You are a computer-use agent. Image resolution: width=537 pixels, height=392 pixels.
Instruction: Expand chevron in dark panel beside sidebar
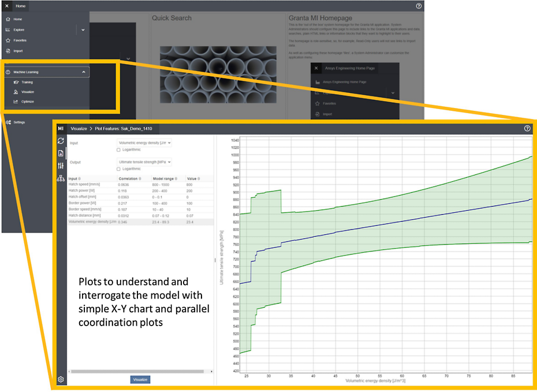click(128, 58)
